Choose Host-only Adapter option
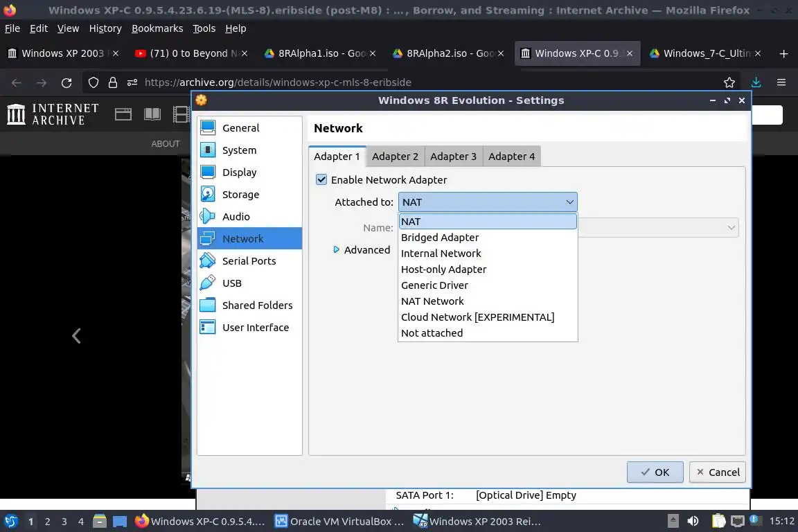798x532 pixels. [488, 269]
